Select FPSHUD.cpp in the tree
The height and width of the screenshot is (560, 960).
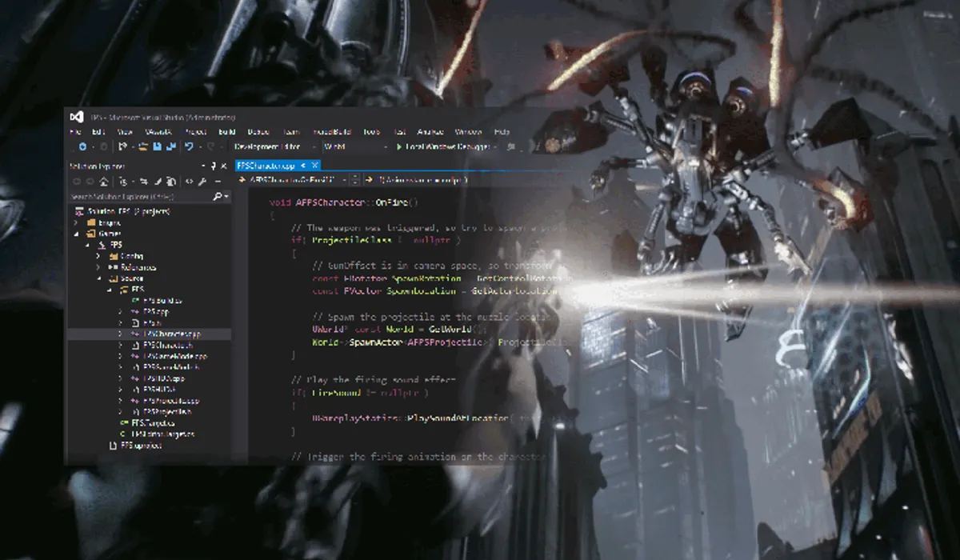(162, 378)
